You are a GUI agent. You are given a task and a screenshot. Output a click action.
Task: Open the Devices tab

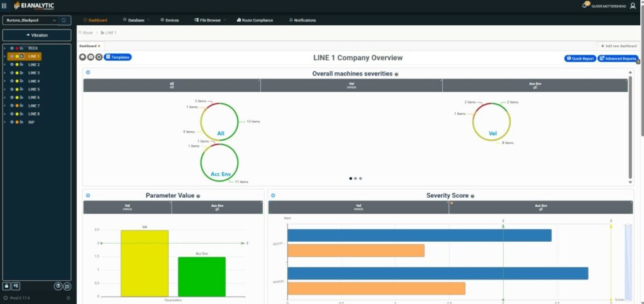pyautogui.click(x=170, y=20)
